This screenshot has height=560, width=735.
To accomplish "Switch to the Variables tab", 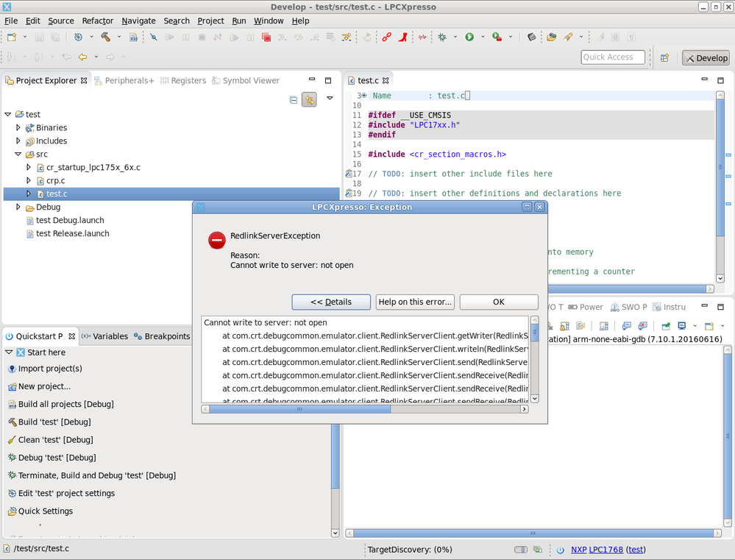I will (x=104, y=336).
